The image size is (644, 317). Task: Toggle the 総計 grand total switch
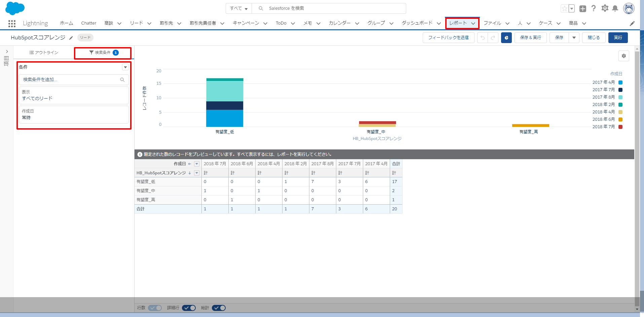[x=219, y=308]
